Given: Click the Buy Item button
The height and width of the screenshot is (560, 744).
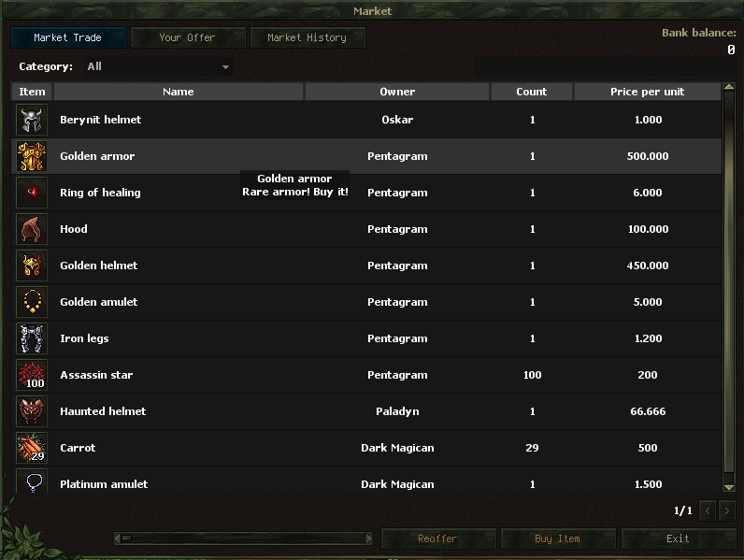Looking at the screenshot, I should [558, 538].
